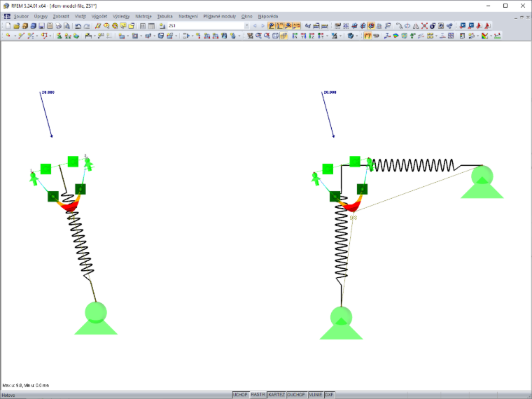This screenshot has width=532, height=399.
Task: Open the Výsledky menu
Action: [x=121, y=16]
